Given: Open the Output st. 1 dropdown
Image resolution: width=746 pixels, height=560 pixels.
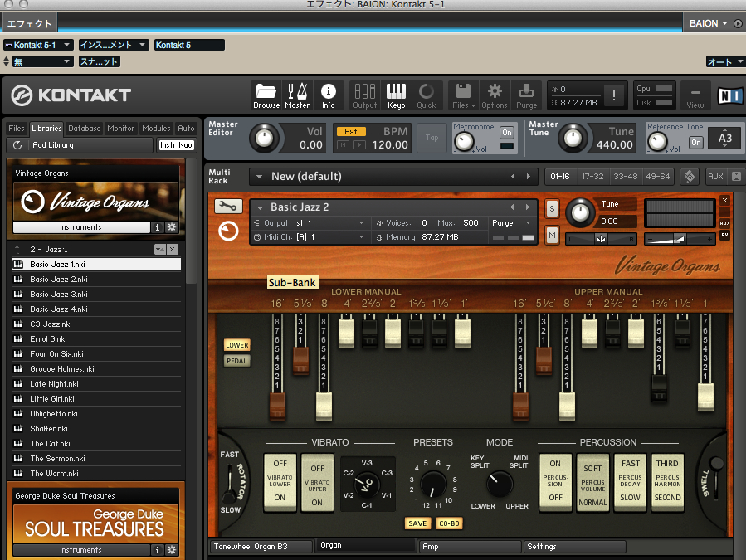Looking at the screenshot, I should click(310, 222).
